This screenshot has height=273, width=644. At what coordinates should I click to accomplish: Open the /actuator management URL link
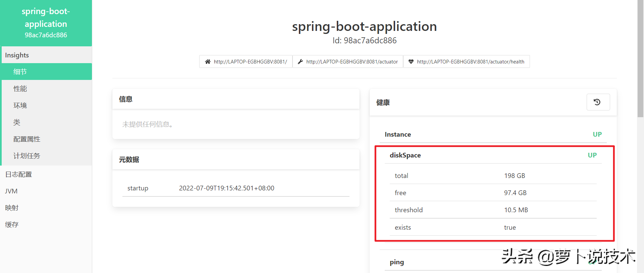tap(348, 61)
